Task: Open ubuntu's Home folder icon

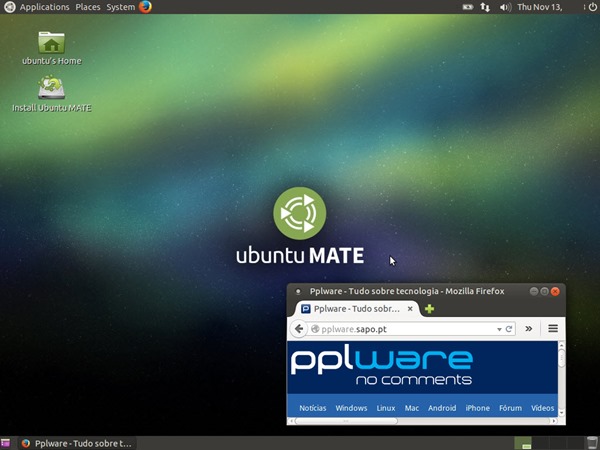Action: (52, 48)
